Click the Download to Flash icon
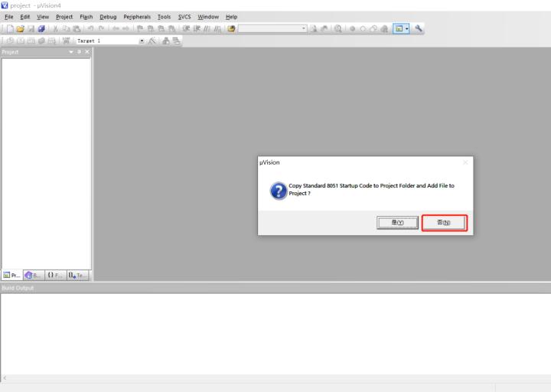 click(x=66, y=41)
